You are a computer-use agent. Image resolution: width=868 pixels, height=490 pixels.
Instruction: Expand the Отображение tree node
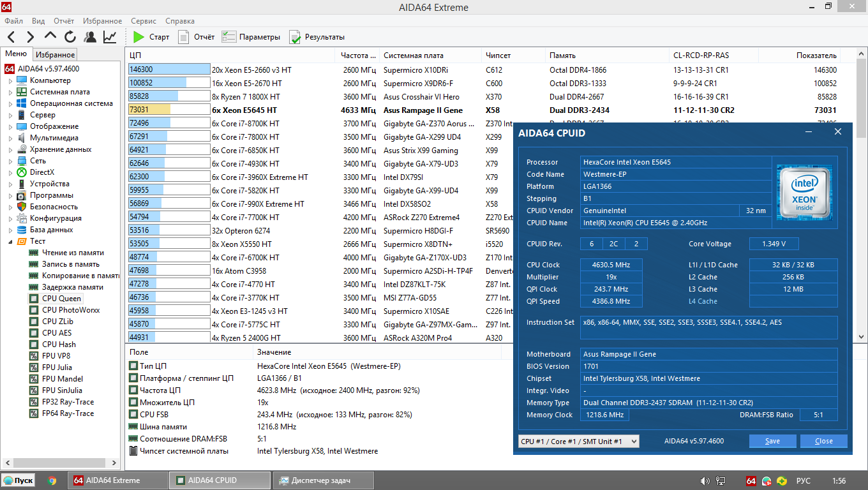tap(10, 127)
